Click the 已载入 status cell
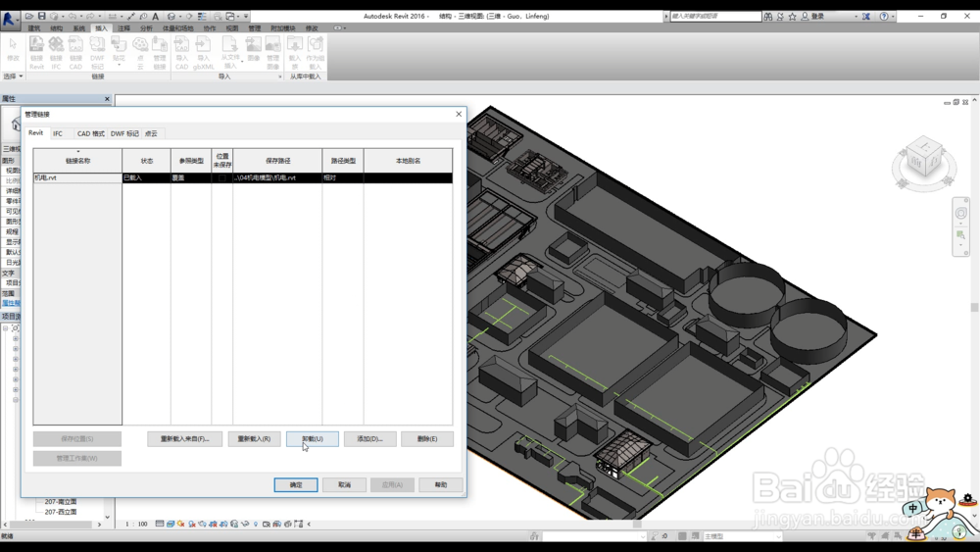This screenshot has height=552, width=980. tap(146, 178)
